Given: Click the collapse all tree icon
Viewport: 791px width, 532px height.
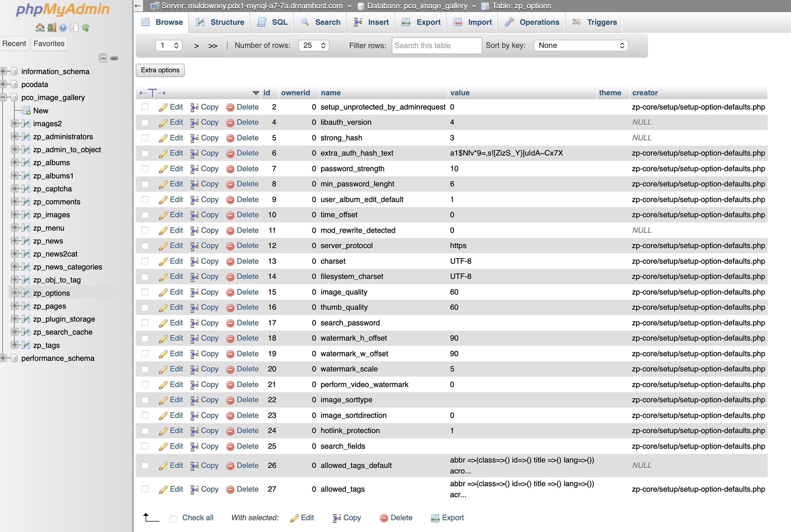Looking at the screenshot, I should (x=103, y=58).
